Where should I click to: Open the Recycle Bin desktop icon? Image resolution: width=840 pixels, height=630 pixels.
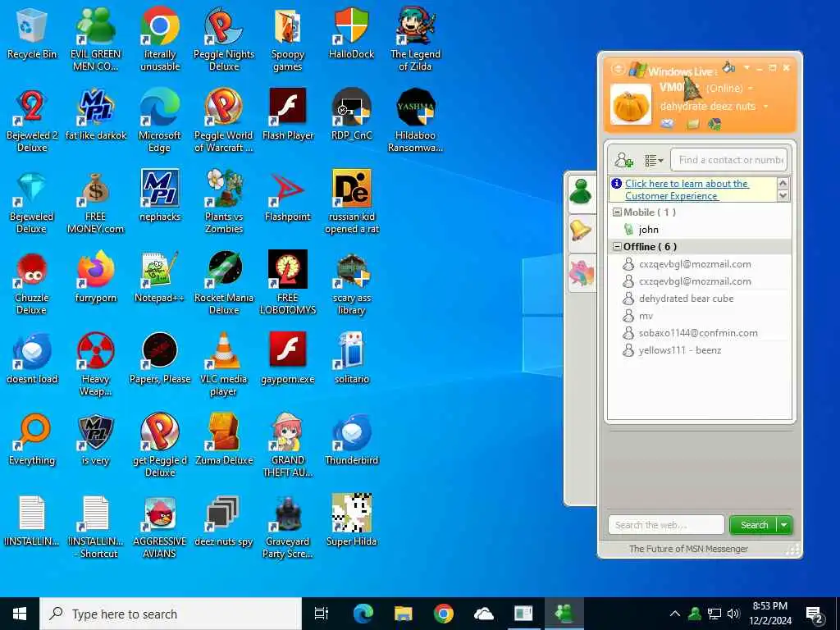pyautogui.click(x=32, y=33)
